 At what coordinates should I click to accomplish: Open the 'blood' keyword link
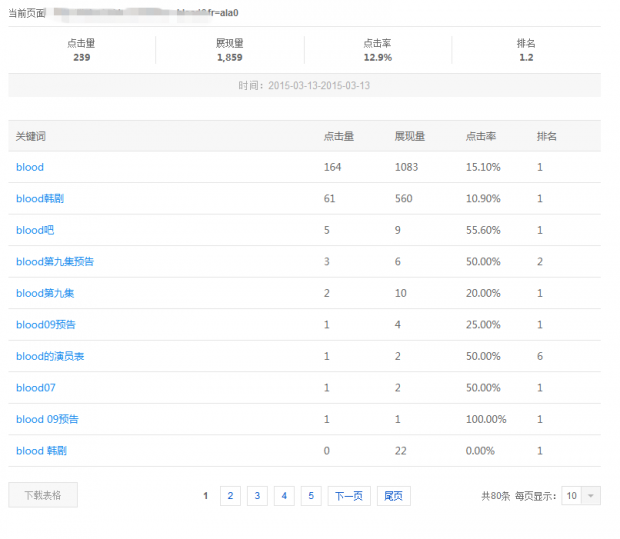click(30, 167)
